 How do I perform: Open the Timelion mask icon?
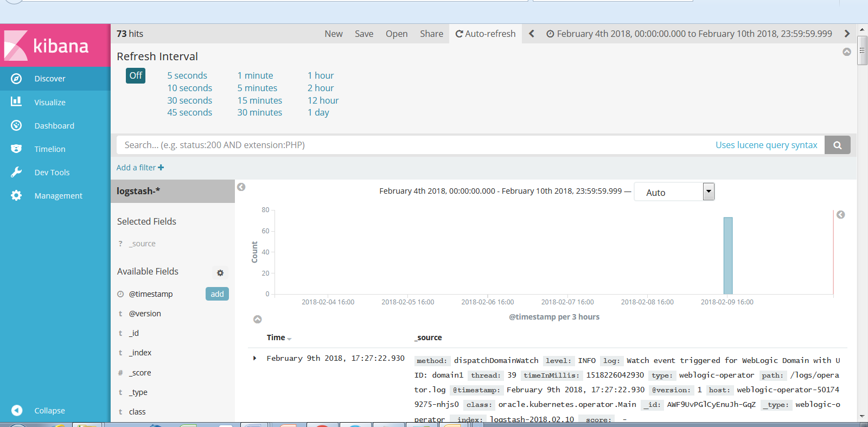coord(16,149)
